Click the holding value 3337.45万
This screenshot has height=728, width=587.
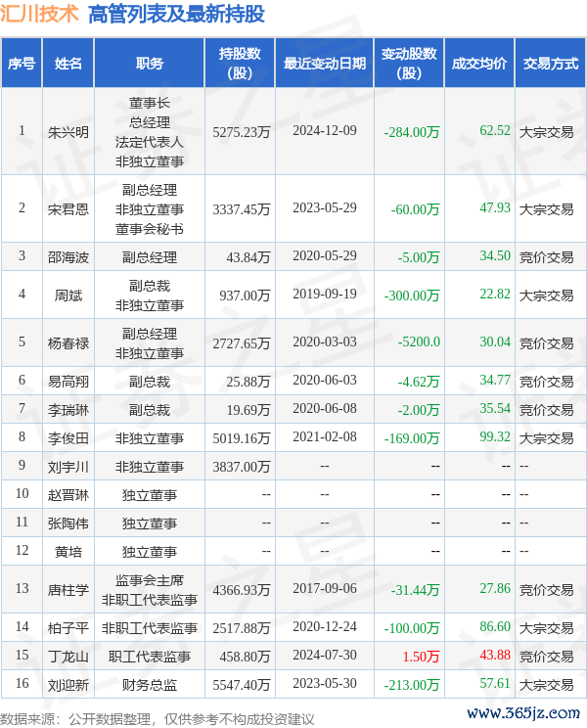pos(242,209)
